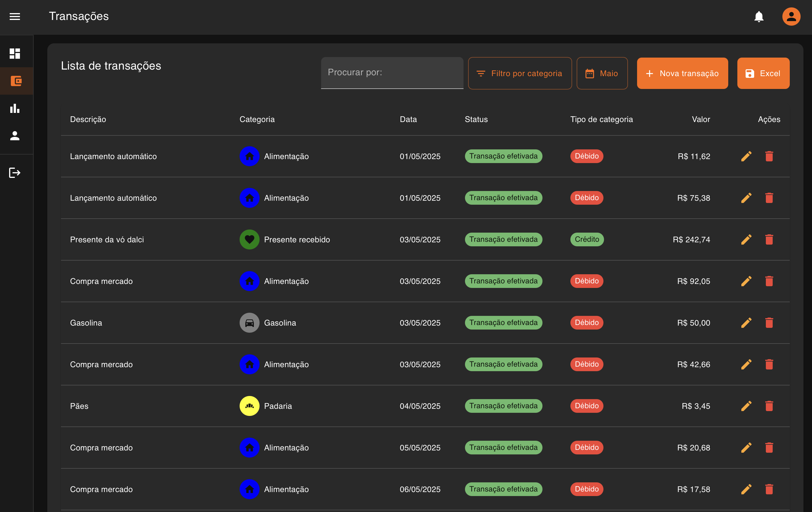
Task: Focus the Procurar por search field
Action: (392, 73)
